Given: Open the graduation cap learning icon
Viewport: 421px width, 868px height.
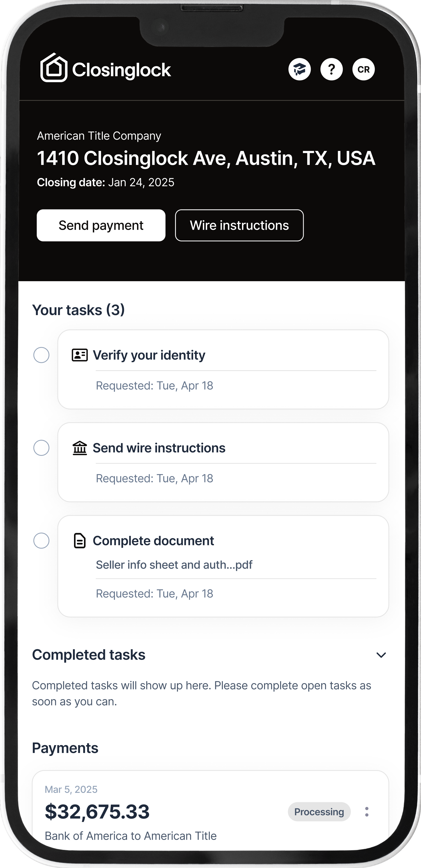Looking at the screenshot, I should pos(299,69).
